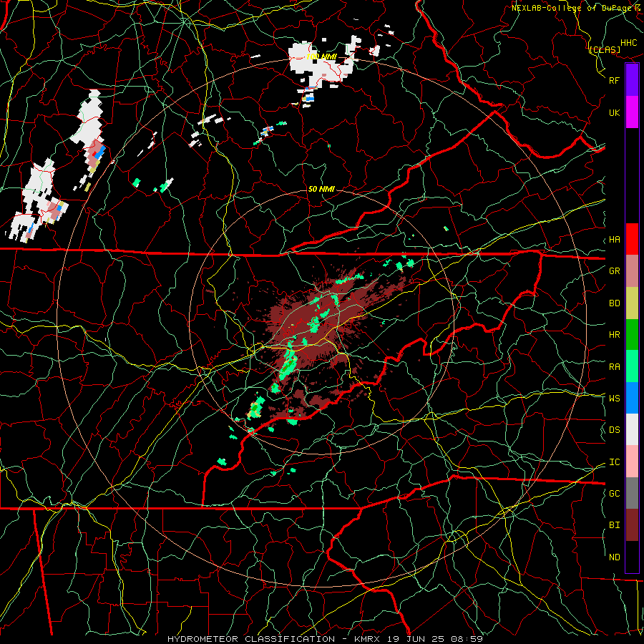Click the 'HHC' product code text
The width and height of the screenshot is (644, 644).
pyautogui.click(x=628, y=43)
